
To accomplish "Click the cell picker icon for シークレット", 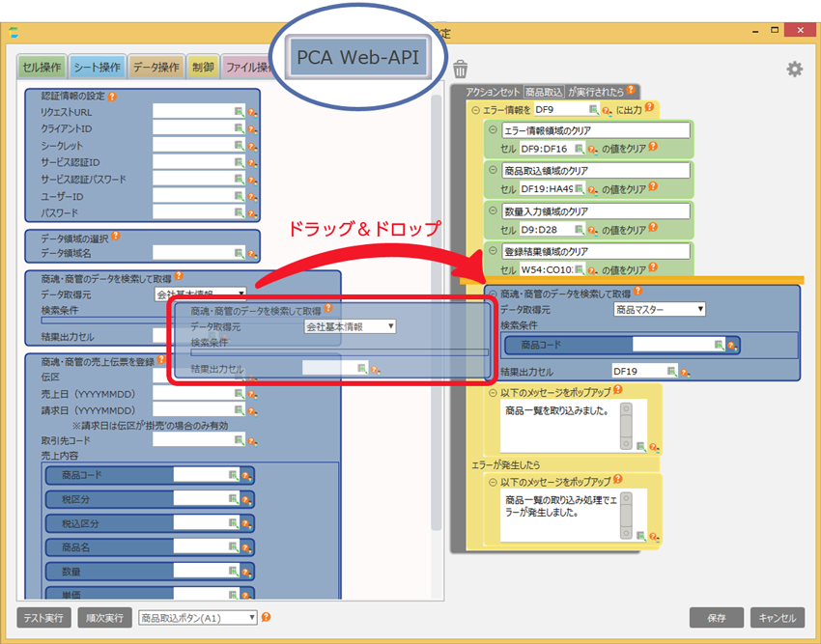I will pos(239,145).
